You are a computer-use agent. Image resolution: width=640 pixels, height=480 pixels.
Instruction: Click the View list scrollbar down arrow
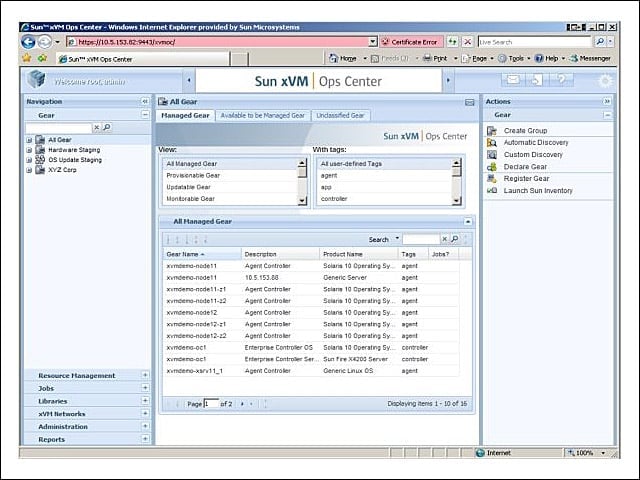302,200
